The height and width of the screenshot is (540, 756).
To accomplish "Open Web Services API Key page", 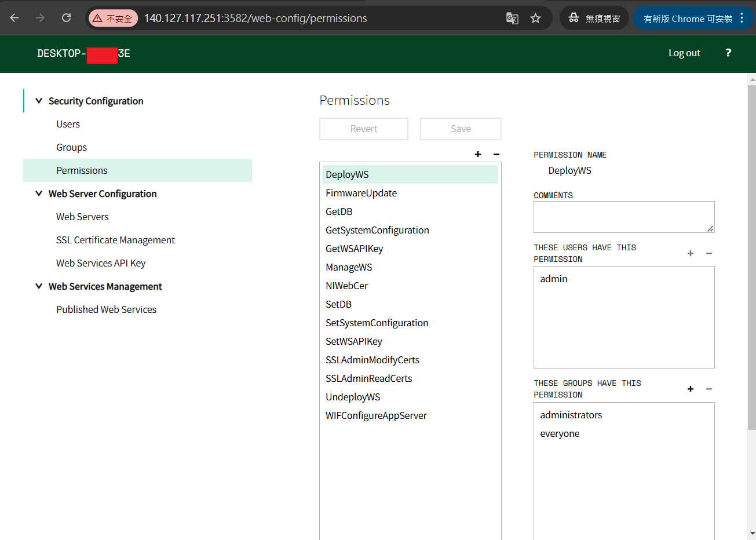I will click(x=101, y=263).
